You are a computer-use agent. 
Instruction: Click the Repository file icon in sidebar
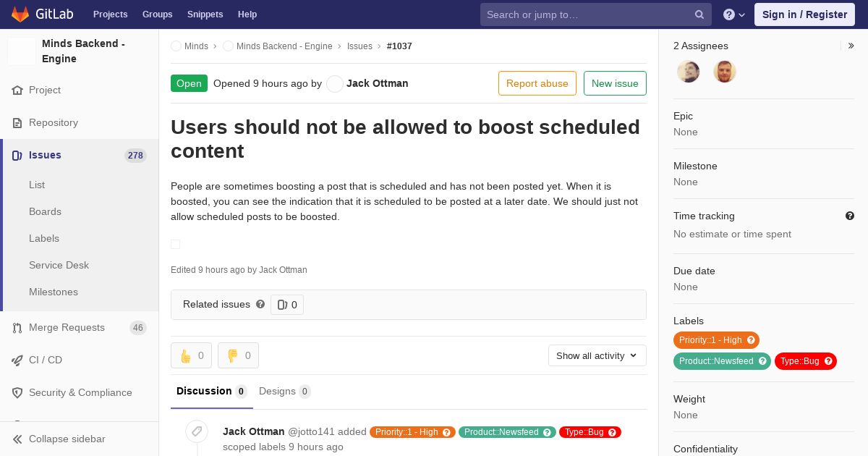(17, 123)
